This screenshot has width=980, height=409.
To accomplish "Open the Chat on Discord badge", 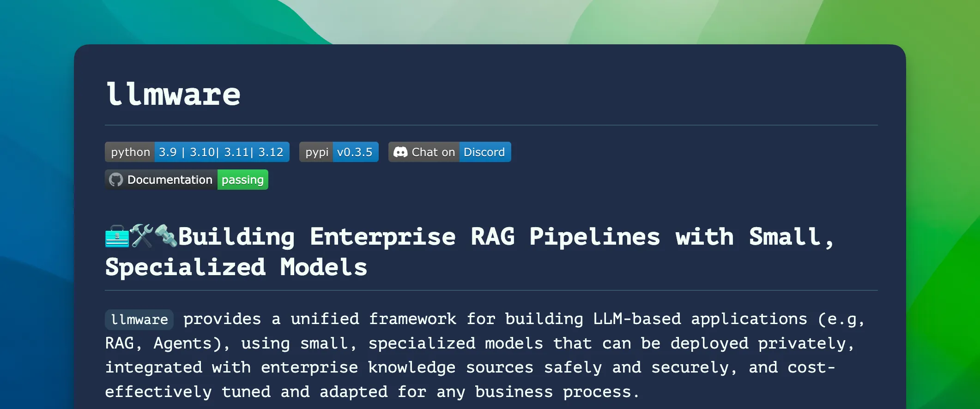I will pyautogui.click(x=450, y=152).
